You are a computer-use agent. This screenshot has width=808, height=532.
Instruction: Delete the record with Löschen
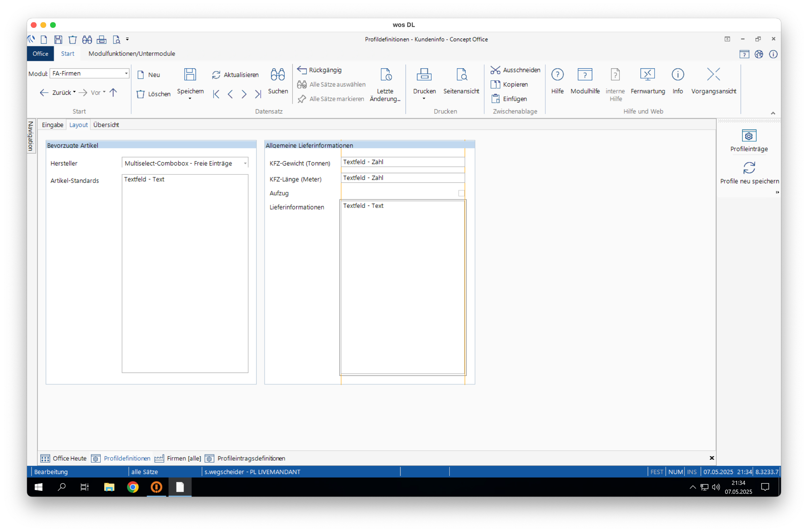[154, 94]
